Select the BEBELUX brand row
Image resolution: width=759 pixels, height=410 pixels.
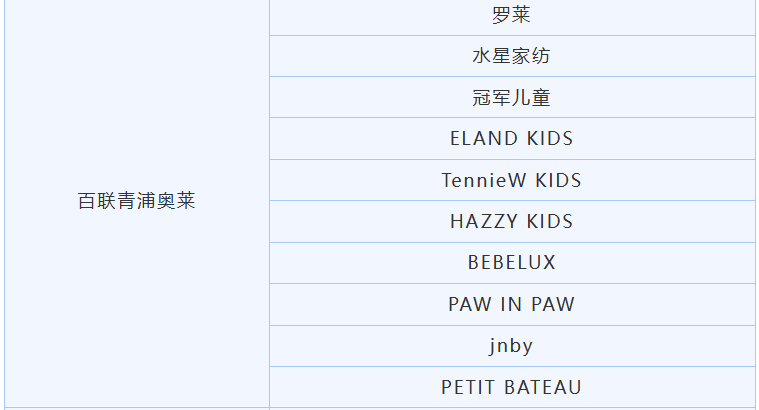[511, 263]
